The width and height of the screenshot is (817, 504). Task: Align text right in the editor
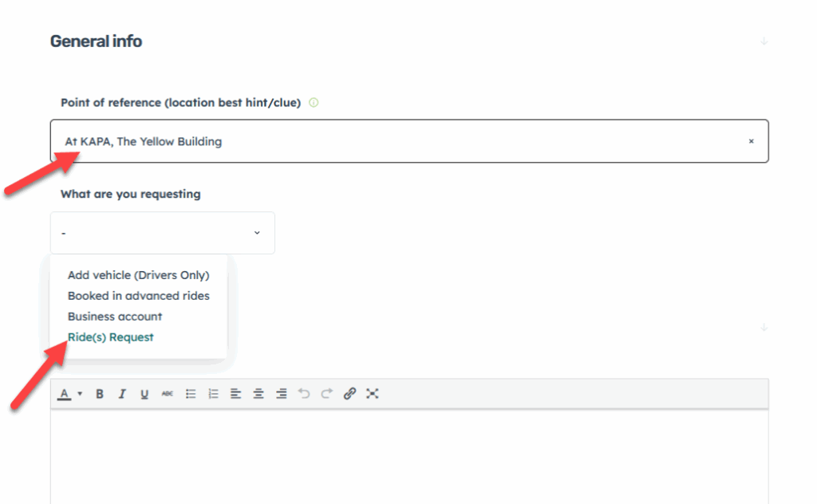pos(281,394)
